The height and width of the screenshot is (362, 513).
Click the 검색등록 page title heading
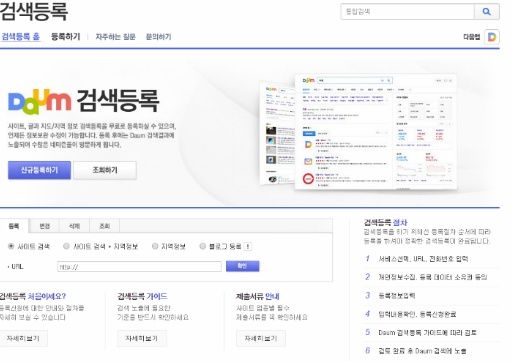(x=34, y=11)
